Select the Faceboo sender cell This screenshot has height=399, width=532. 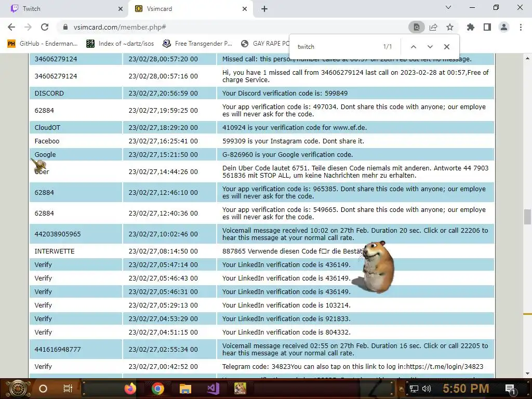[76, 141]
